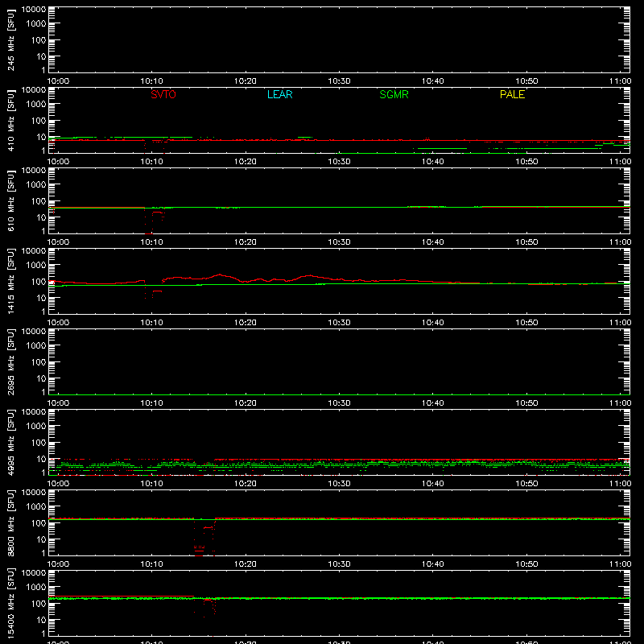
Task: Click 11:00 time label under 4995 MHz panel
Action: coord(620,484)
